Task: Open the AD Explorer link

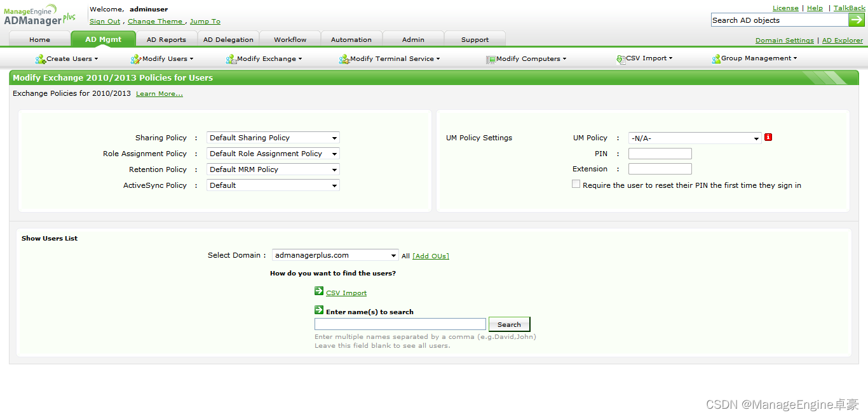Action: coord(843,41)
